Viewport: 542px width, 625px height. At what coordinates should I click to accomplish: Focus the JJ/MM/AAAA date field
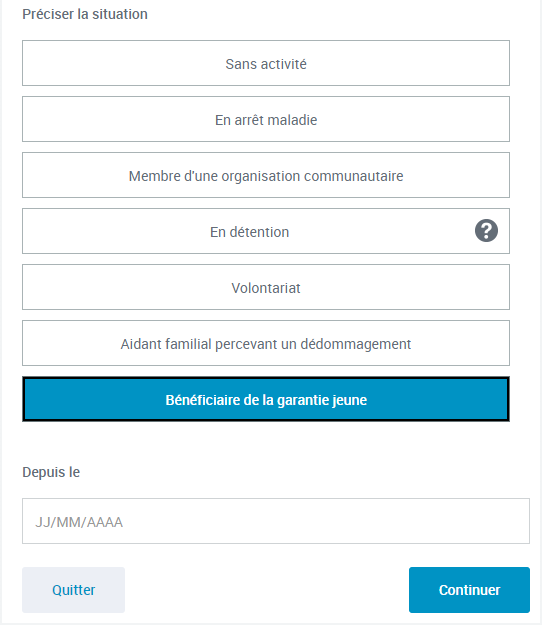pyautogui.click(x=276, y=521)
